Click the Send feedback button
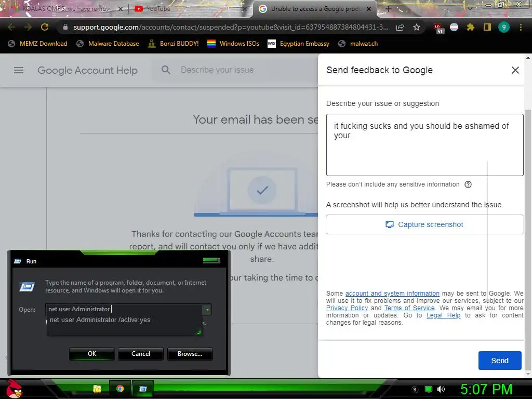Screen dimensions: 532x399 [x=500, y=361]
